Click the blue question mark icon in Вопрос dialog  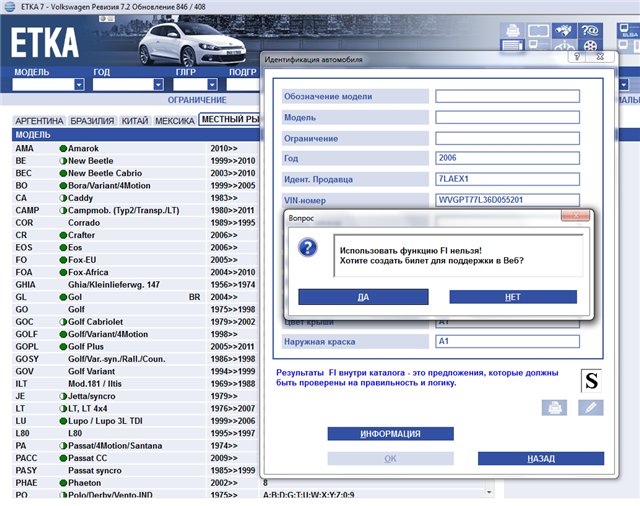[x=307, y=247]
